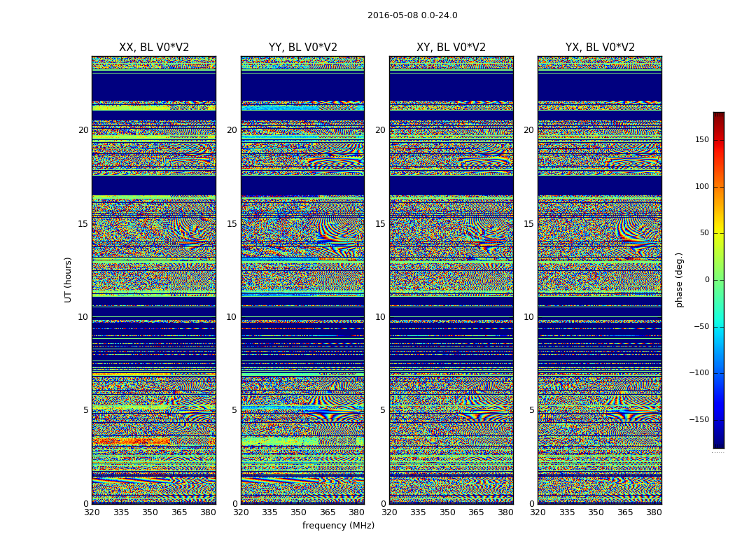
Task: Click the XX plot x-tick label 320
Action: point(92,512)
